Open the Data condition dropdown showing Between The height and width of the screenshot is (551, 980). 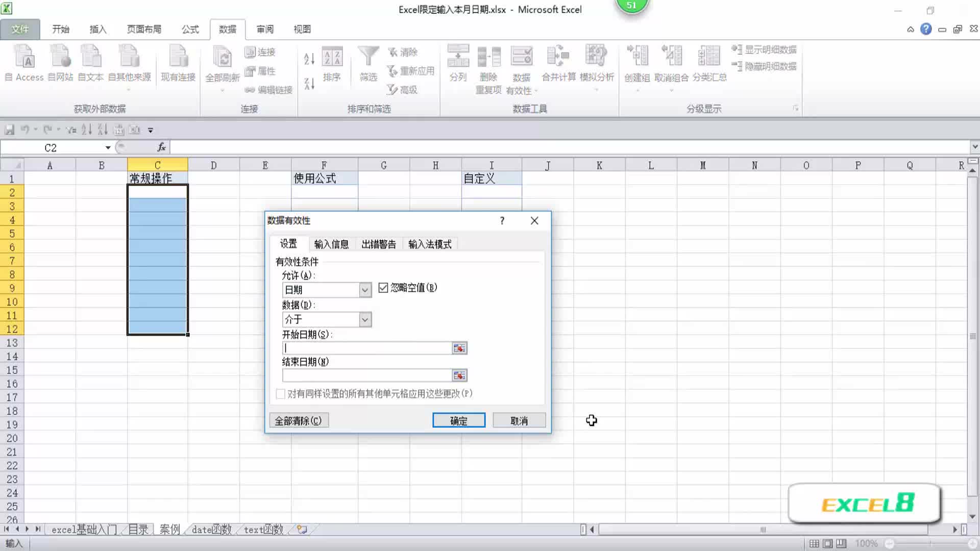[364, 320]
